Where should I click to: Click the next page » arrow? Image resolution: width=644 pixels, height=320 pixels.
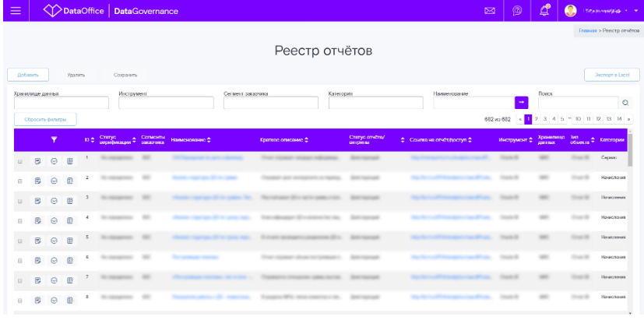629,118
